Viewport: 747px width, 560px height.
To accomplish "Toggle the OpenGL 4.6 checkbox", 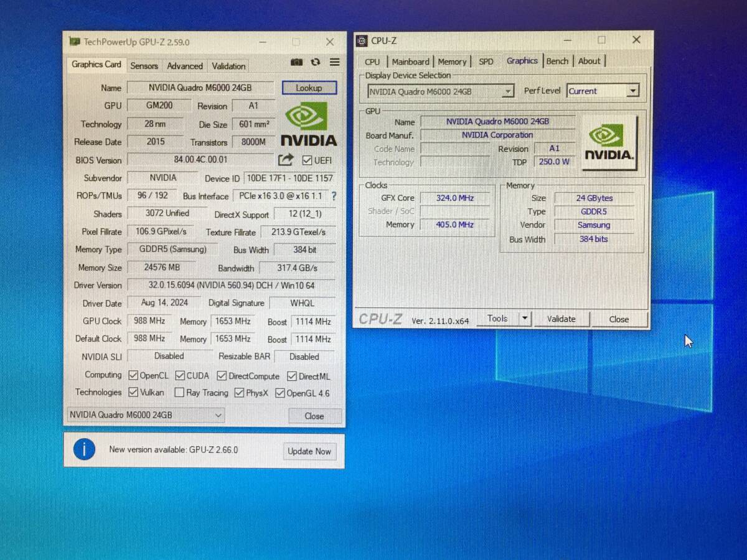I will [x=280, y=393].
